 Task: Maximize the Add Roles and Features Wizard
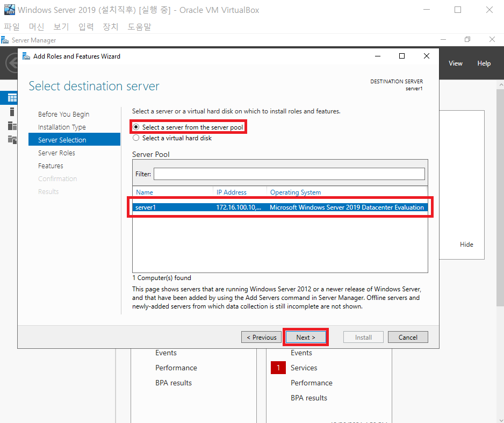tap(402, 56)
